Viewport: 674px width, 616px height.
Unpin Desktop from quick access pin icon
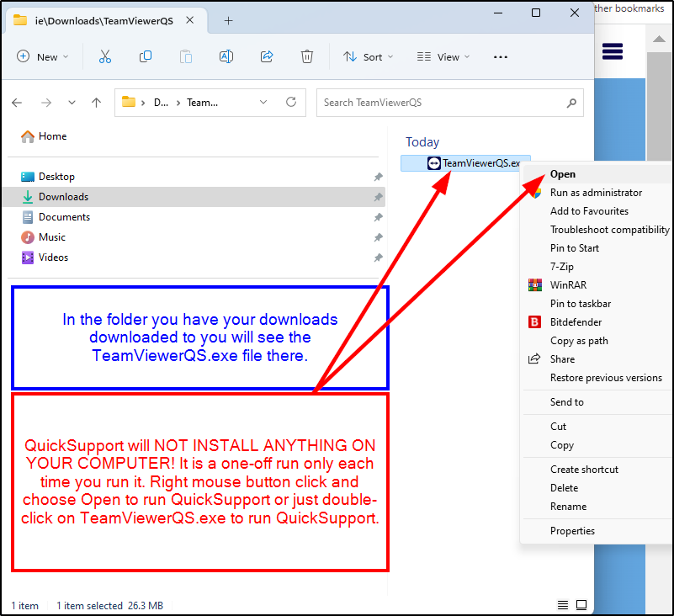(379, 177)
